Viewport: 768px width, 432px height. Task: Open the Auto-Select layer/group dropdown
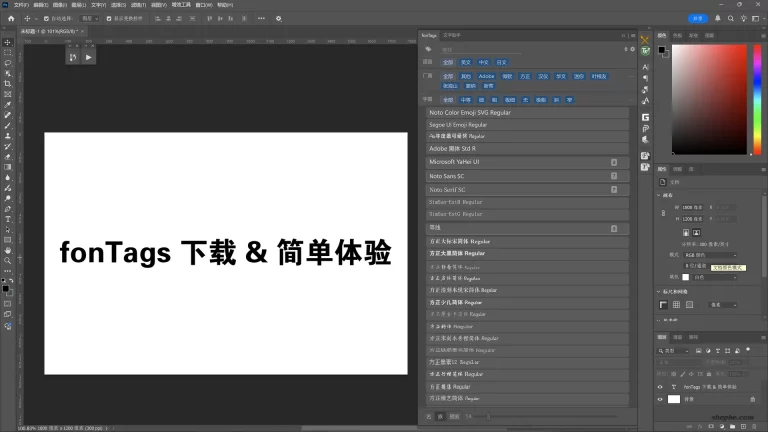coord(90,18)
